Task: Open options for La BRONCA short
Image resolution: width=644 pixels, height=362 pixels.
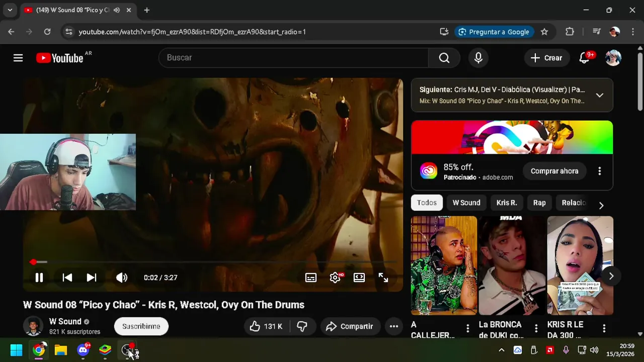Action: [536, 328]
